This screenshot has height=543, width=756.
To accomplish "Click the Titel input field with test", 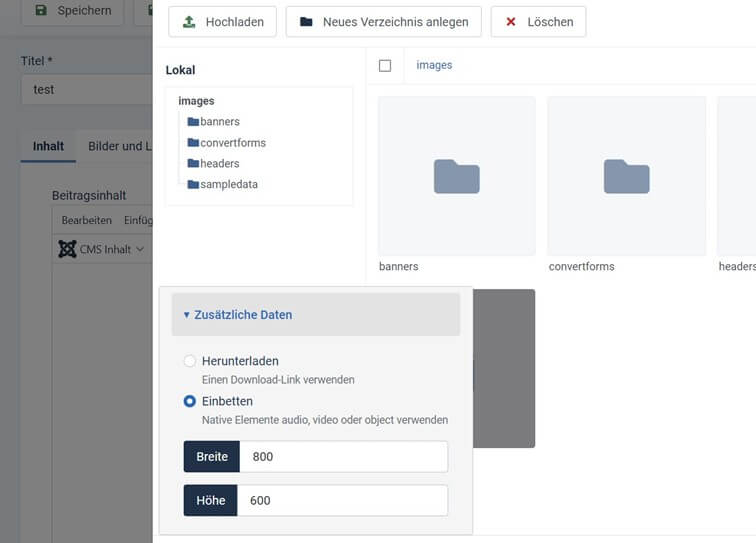I will (x=87, y=90).
